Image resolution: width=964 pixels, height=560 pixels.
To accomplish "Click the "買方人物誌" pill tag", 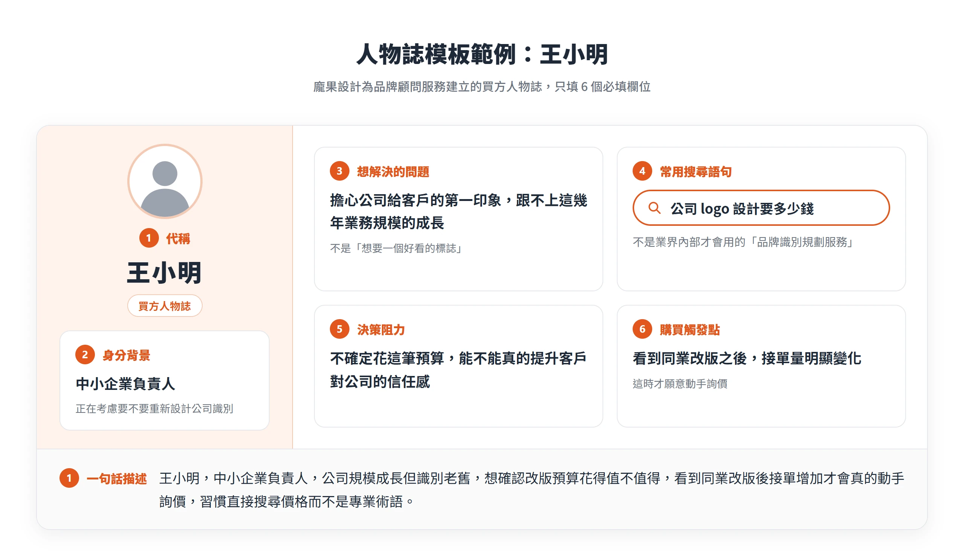I will tap(165, 306).
